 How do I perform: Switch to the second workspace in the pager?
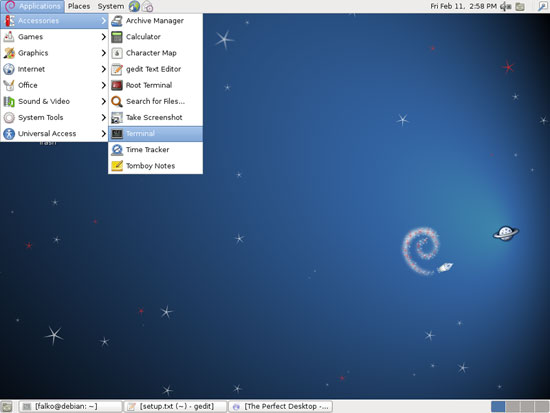(513, 407)
